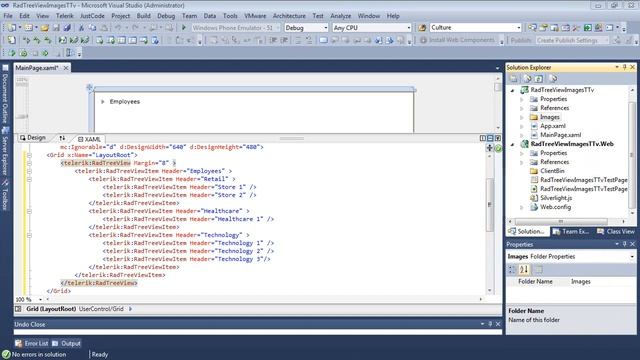This screenshot has width=640, height=360.
Task: Collapse the Grid LayoutRoot code outline
Action: (x=29, y=155)
